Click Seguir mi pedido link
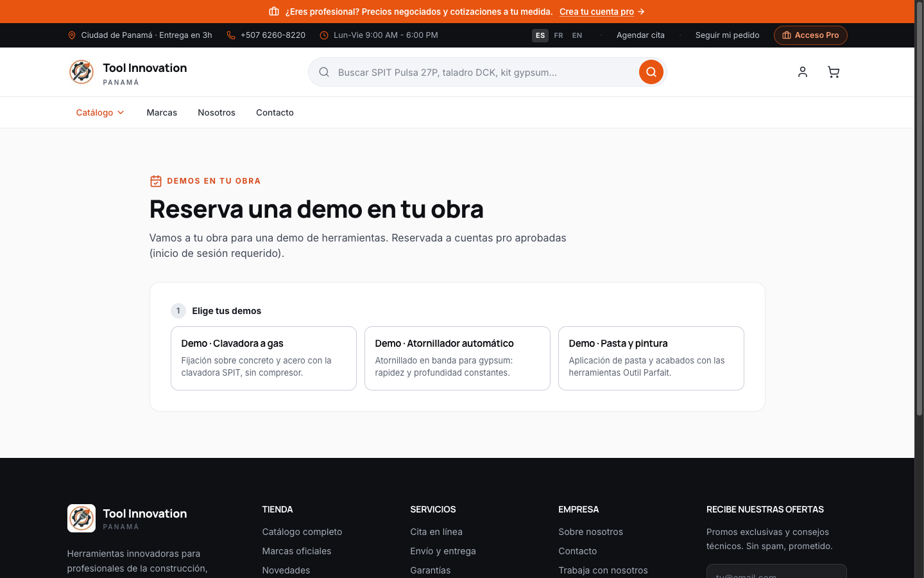924x578 pixels. (x=727, y=35)
